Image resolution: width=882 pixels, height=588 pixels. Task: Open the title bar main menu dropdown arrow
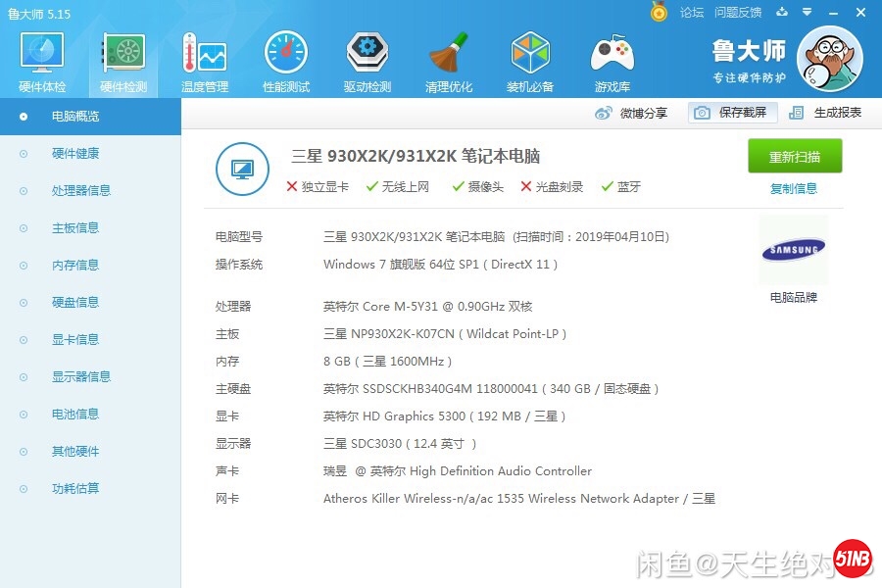[807, 13]
